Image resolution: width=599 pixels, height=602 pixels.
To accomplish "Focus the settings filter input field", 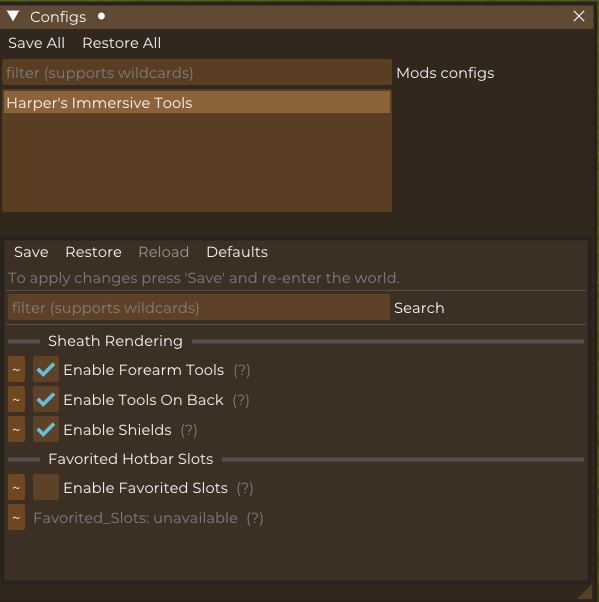I will click(199, 308).
